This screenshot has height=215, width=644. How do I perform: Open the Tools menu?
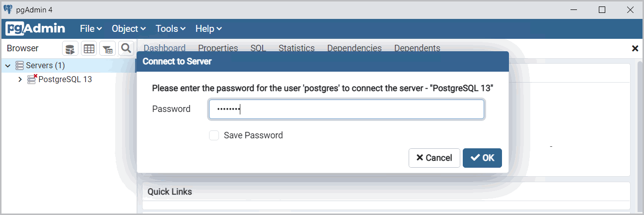click(x=170, y=29)
